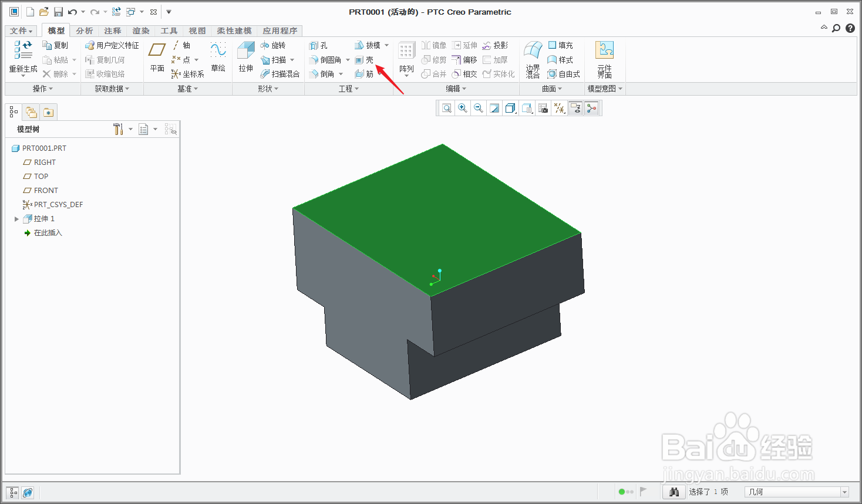
Task: Open the File (文件) menu
Action: (21, 31)
